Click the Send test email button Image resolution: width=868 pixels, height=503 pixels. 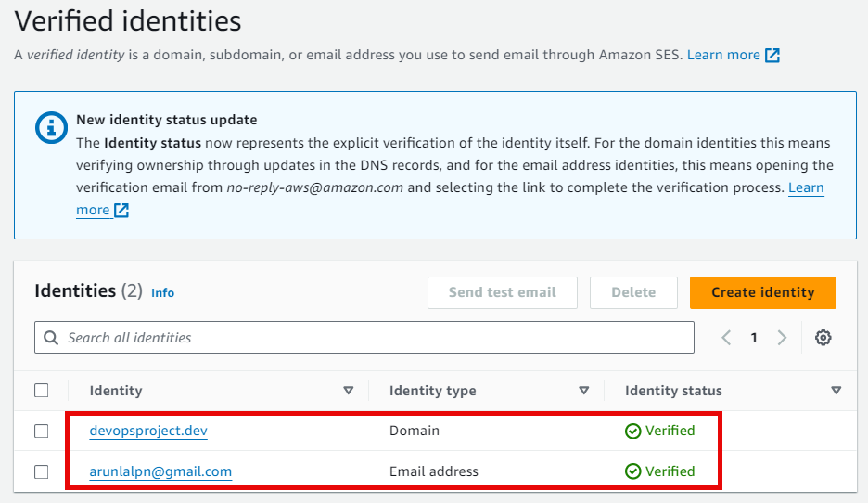click(x=502, y=292)
